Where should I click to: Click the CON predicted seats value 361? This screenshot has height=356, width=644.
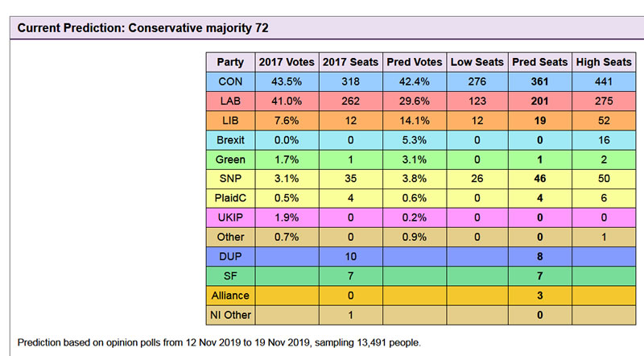coord(539,81)
